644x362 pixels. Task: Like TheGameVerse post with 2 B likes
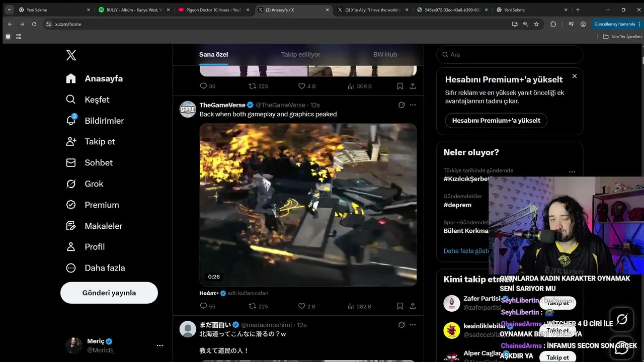click(307, 306)
